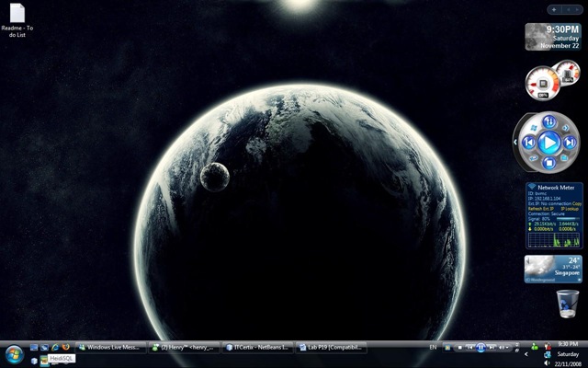Pause playback in taskbar media toolbar
Image resolution: width=588 pixels, height=368 pixels.
click(x=481, y=348)
